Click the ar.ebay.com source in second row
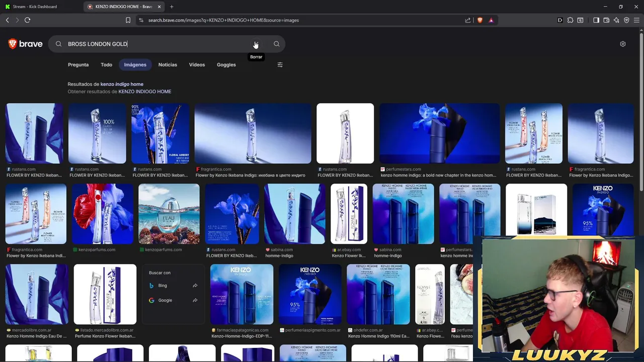The height and width of the screenshot is (362, 644). [349, 250]
